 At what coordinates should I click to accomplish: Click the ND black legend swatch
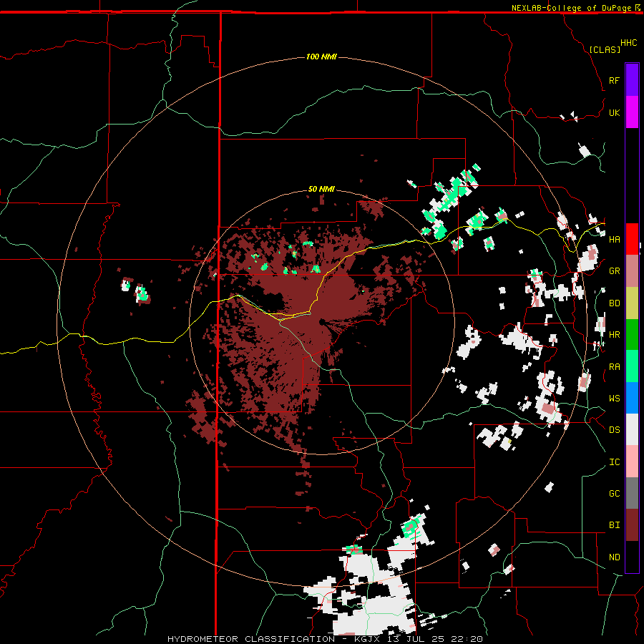(x=632, y=557)
